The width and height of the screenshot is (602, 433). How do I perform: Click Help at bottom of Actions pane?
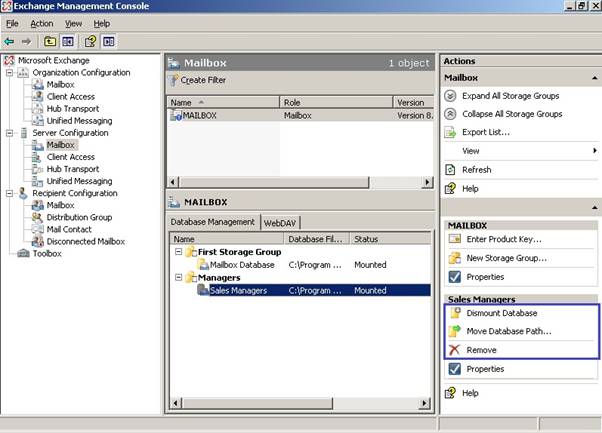click(x=470, y=393)
